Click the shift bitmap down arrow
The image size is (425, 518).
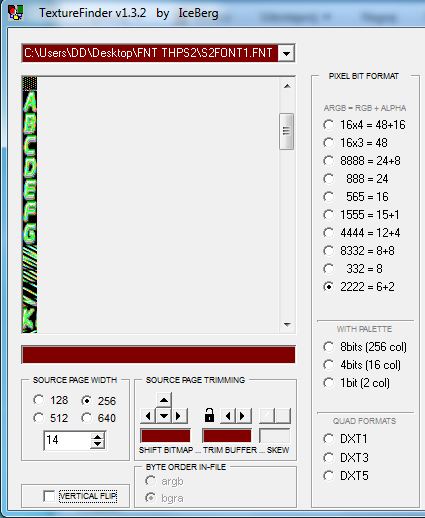tap(164, 416)
